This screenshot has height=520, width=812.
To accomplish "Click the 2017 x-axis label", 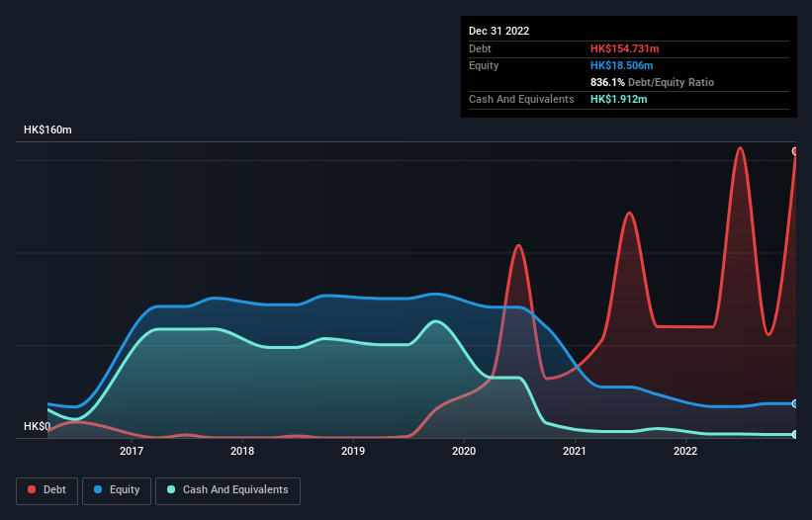I will point(132,451).
